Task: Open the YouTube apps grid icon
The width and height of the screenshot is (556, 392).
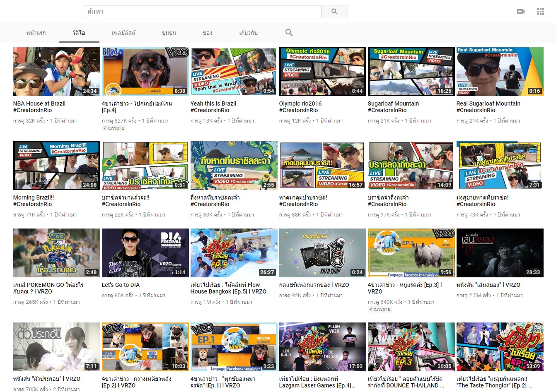Action: 541,12
